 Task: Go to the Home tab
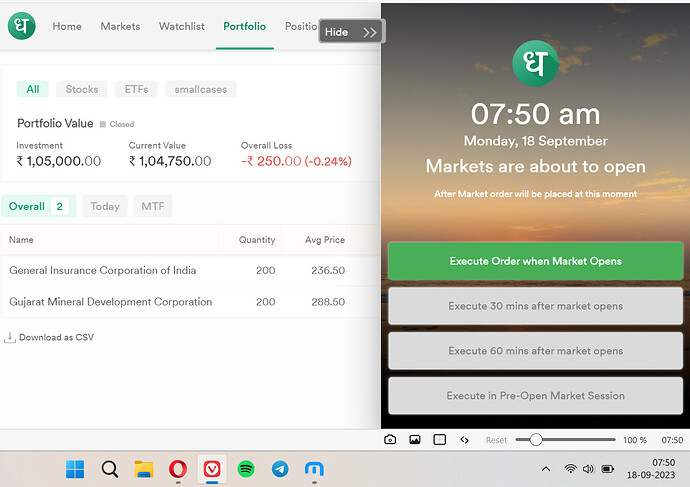67,26
